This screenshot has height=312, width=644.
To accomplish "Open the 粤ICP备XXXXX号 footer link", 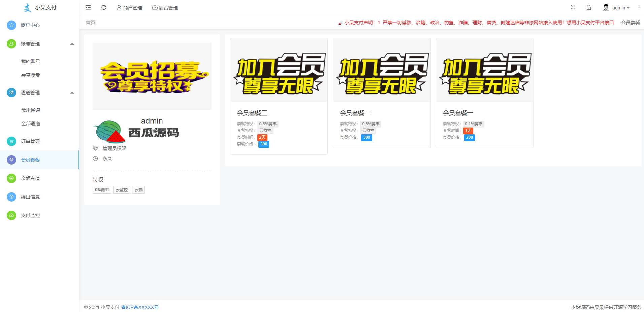I will point(140,307).
